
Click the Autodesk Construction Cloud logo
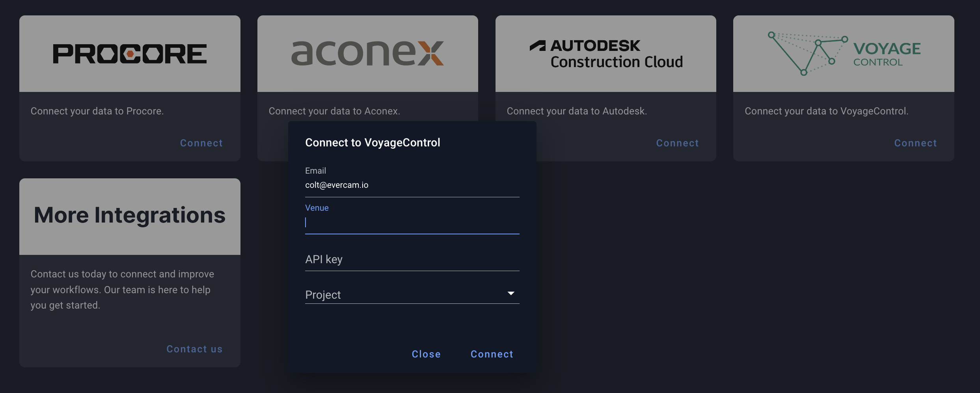pos(606,54)
